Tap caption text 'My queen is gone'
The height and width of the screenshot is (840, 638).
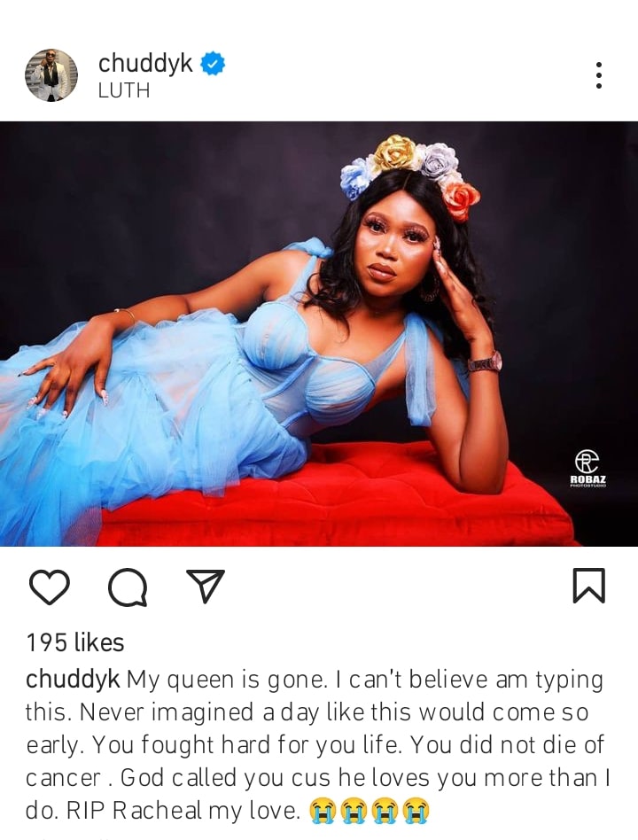[x=226, y=680]
